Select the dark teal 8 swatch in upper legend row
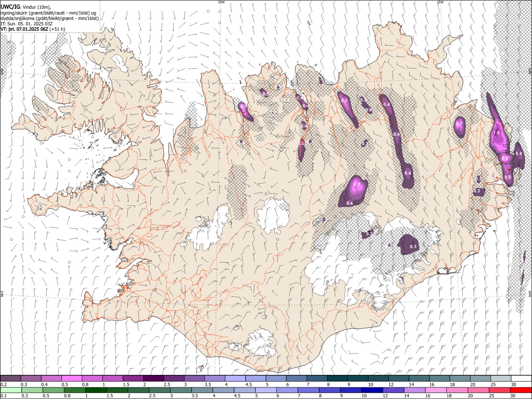This screenshot has height=399, width=532. click(x=337, y=378)
